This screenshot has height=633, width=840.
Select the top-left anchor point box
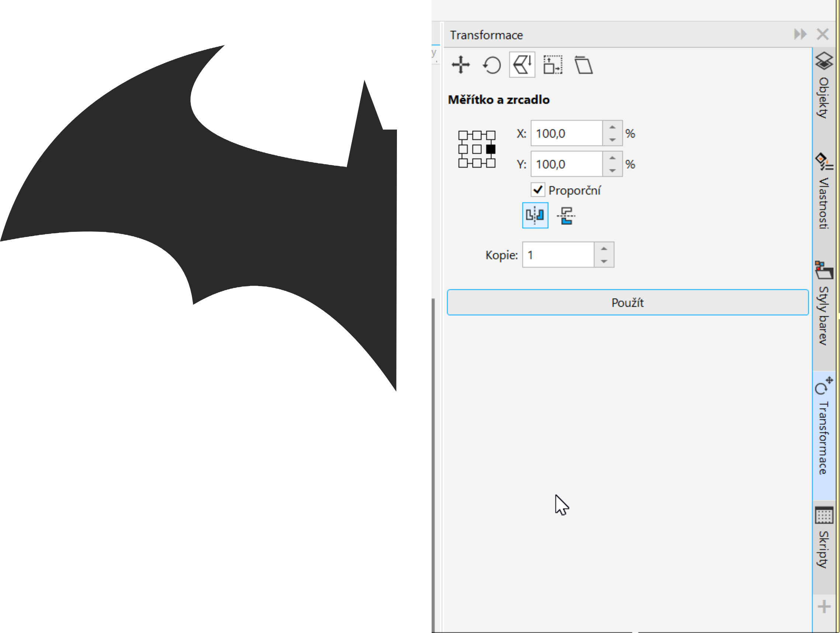tap(463, 135)
